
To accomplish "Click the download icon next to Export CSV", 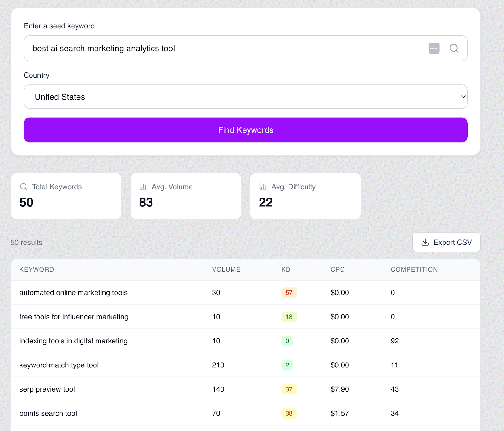I will pyautogui.click(x=425, y=242).
